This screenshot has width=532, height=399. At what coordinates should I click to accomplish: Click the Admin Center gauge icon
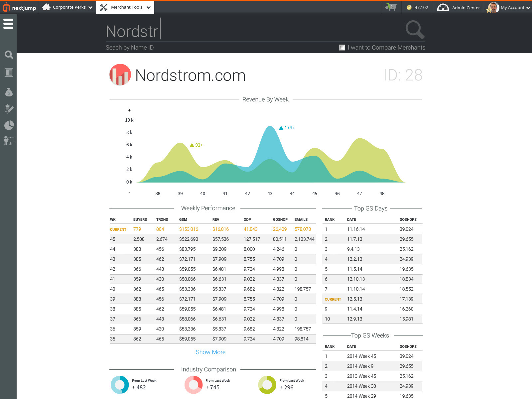click(x=443, y=7)
